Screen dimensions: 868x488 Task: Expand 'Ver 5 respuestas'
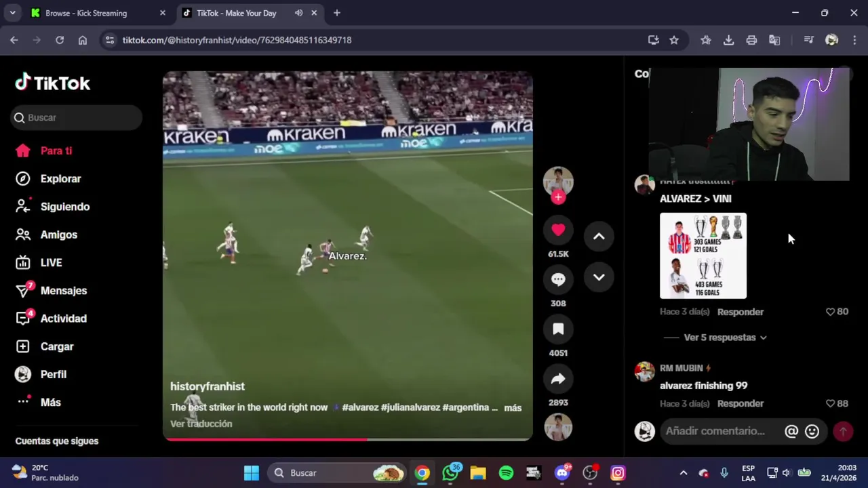pyautogui.click(x=725, y=338)
